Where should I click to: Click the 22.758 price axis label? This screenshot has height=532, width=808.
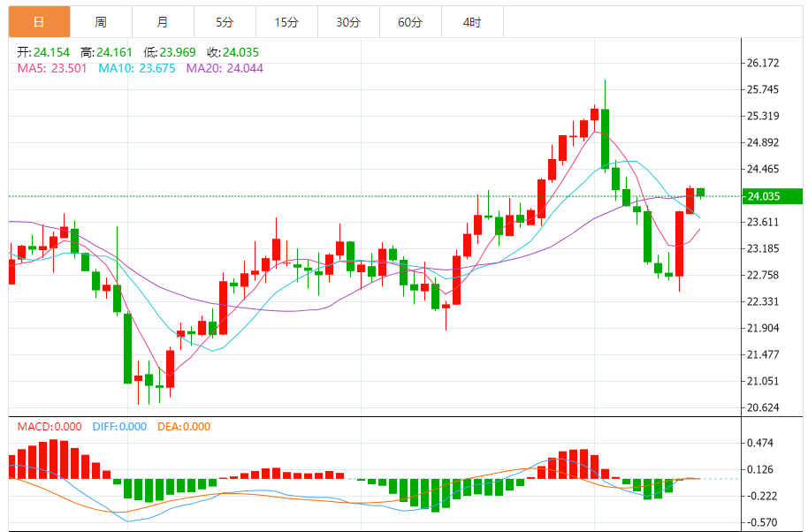(763, 275)
